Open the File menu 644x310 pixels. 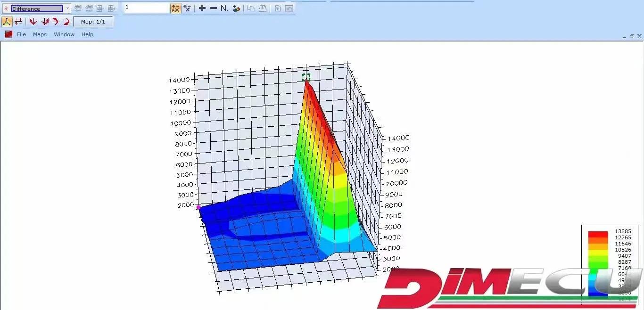point(22,34)
